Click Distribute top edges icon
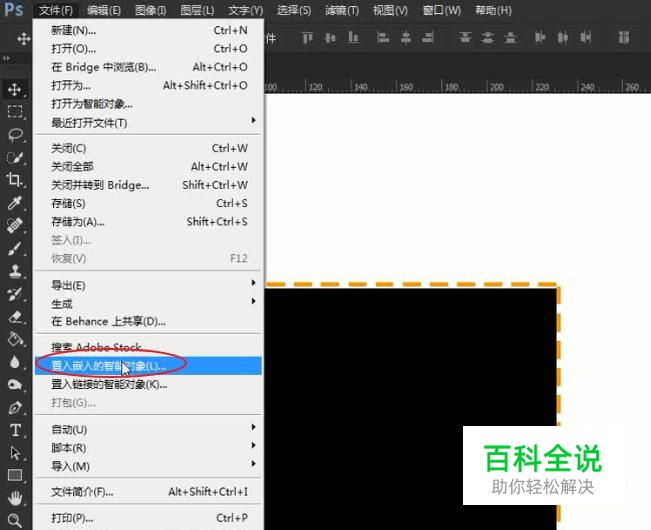651x530 pixels. [465, 38]
